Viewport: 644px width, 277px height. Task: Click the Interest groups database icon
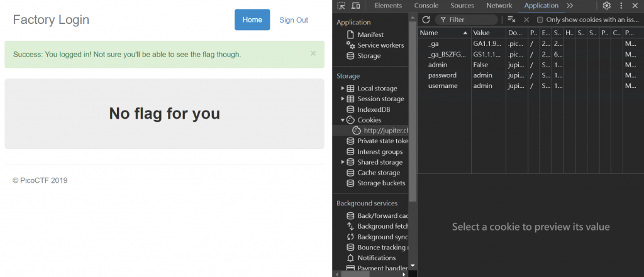click(x=350, y=152)
